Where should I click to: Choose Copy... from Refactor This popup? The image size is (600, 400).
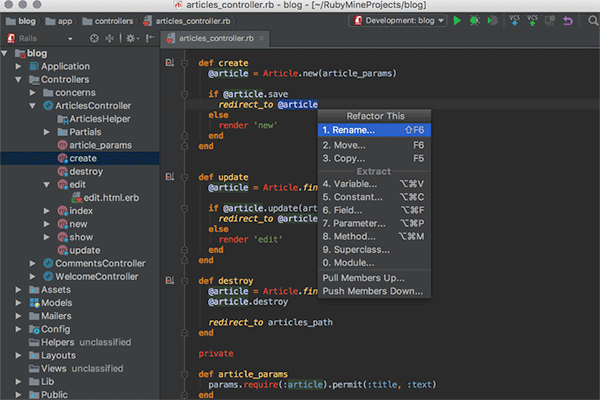tap(374, 158)
